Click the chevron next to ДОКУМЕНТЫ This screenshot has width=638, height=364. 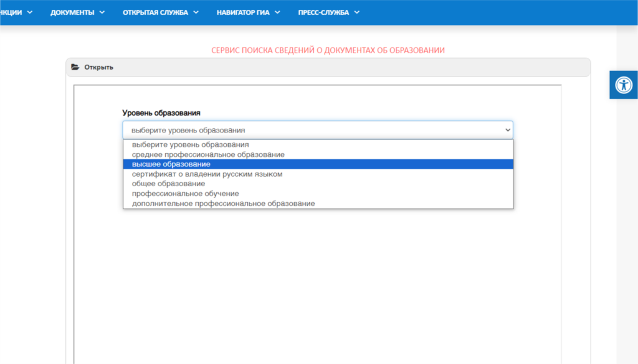coord(102,12)
